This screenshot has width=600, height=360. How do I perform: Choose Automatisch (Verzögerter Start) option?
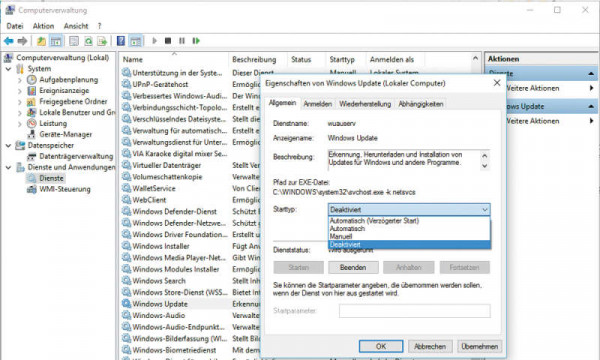pos(409,221)
